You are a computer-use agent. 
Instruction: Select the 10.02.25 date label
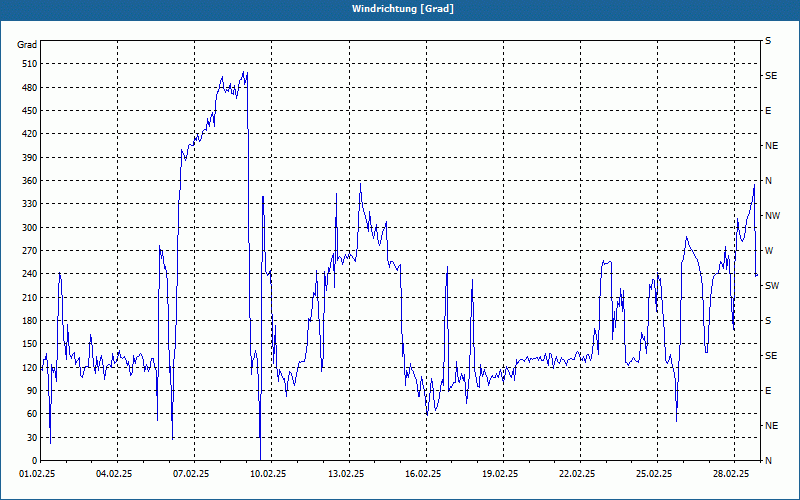click(268, 474)
